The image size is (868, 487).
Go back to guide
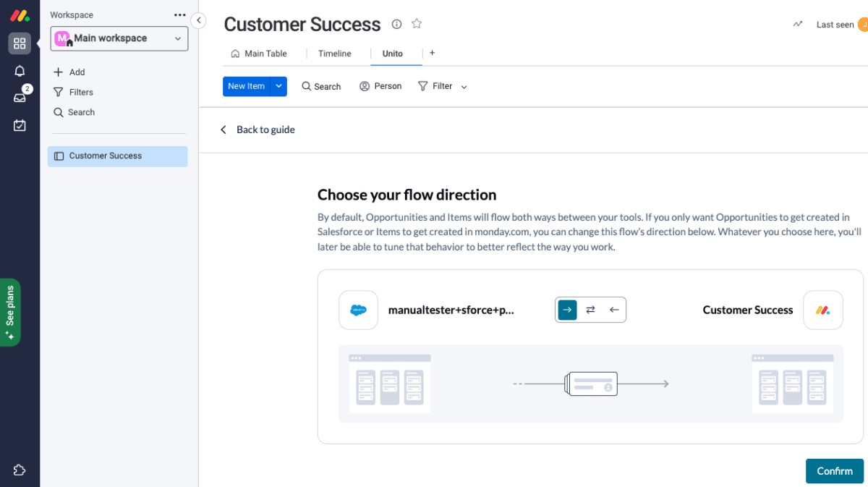click(258, 129)
